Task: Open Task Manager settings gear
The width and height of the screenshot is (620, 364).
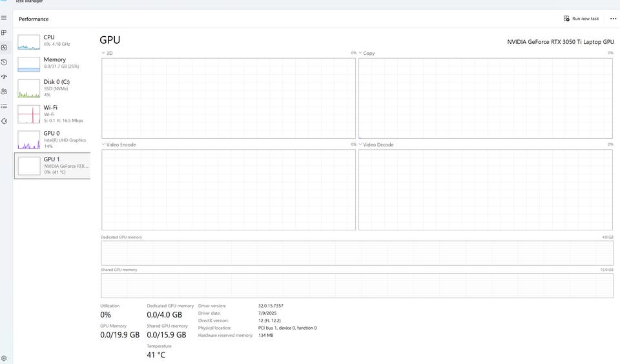Action: click(4, 358)
